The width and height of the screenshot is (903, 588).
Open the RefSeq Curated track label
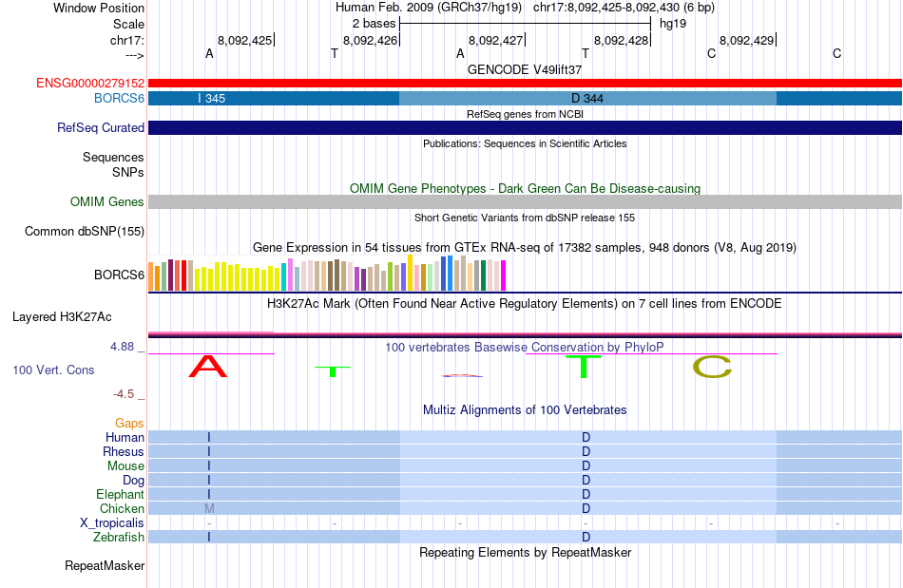pos(100,127)
